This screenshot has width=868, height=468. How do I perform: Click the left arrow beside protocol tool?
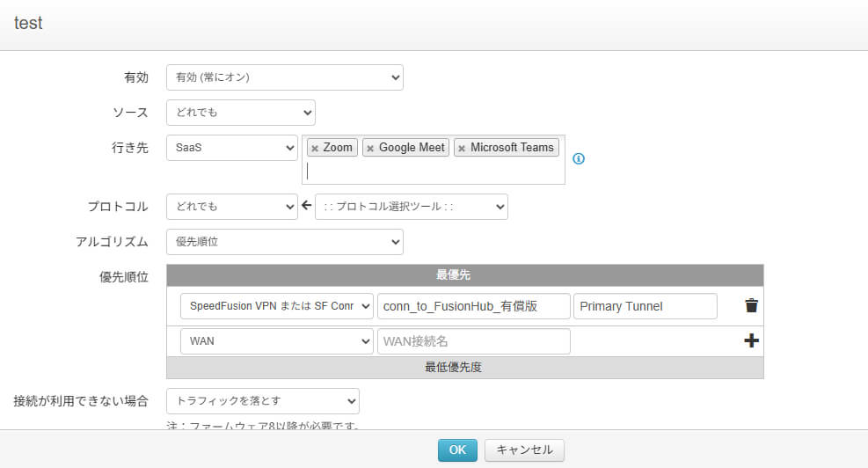306,207
